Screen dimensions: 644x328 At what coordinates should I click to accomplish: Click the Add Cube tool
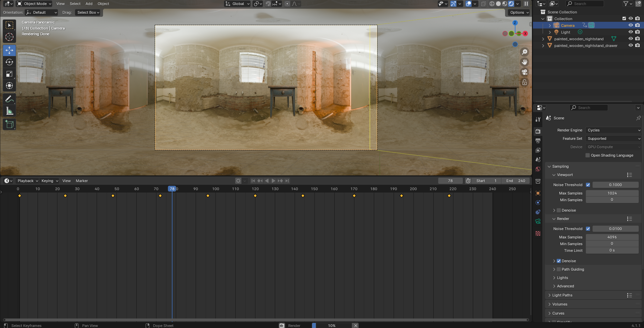tap(9, 124)
